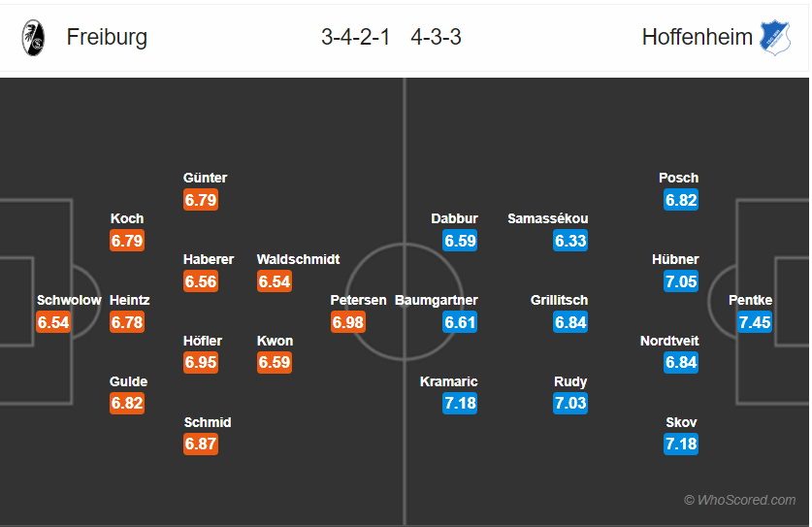The image size is (812, 527).
Task: Open the WhoScored.com copyright watermark
Action: 739,500
